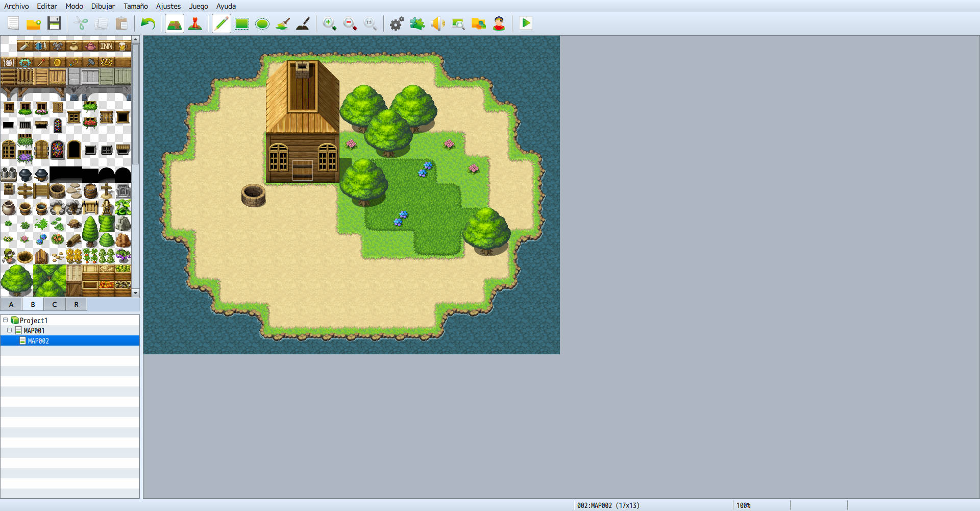The width and height of the screenshot is (980, 511).
Task: Open the Editar menu
Action: tap(47, 6)
